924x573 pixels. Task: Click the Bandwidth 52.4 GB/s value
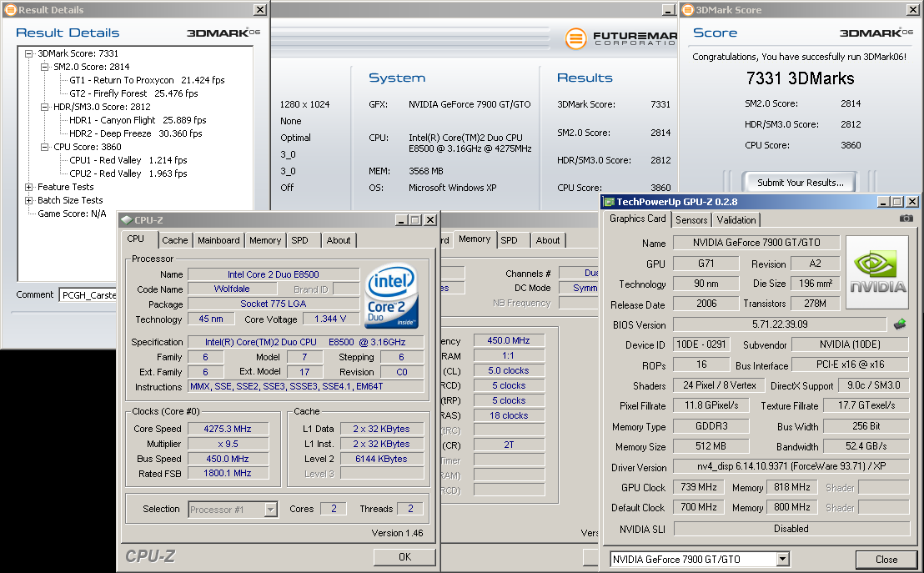(x=866, y=446)
